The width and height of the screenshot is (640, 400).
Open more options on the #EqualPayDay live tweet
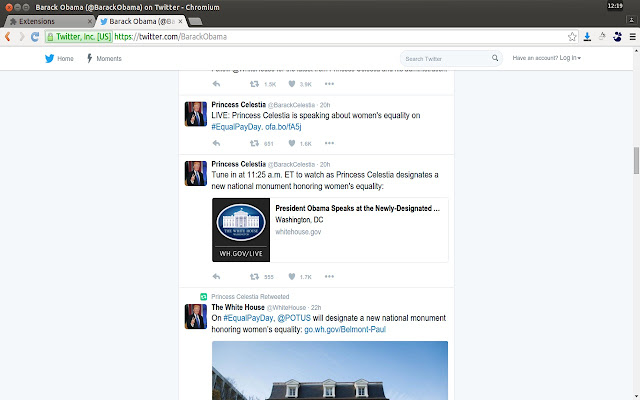[329, 143]
